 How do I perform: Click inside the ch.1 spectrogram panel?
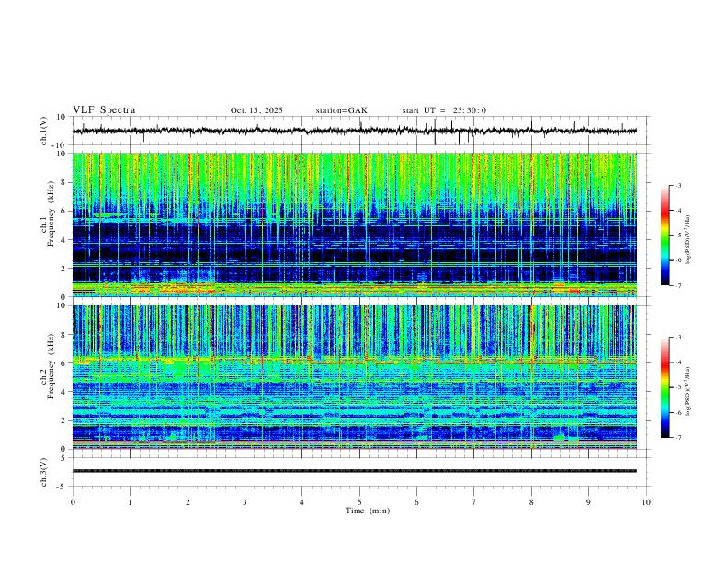[x=355, y=224]
